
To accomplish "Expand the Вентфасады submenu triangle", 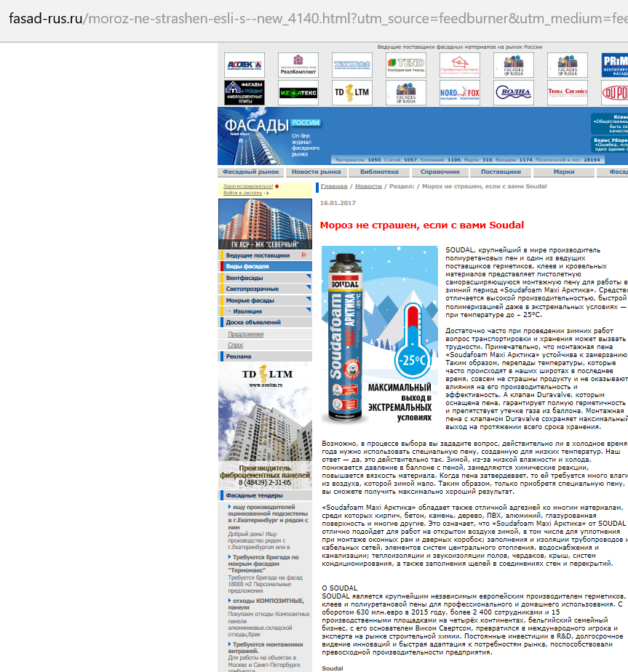I will click(x=309, y=276).
